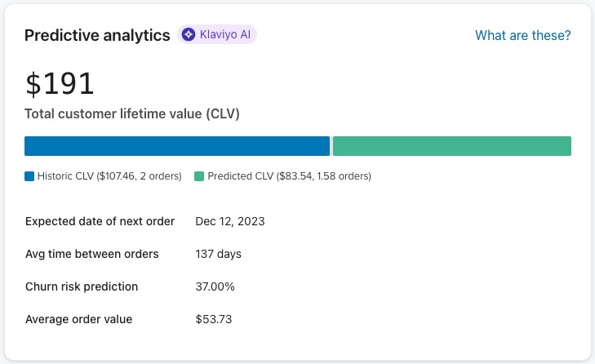Select the Total customer lifetime value label
The height and width of the screenshot is (364, 595).
pos(131,114)
